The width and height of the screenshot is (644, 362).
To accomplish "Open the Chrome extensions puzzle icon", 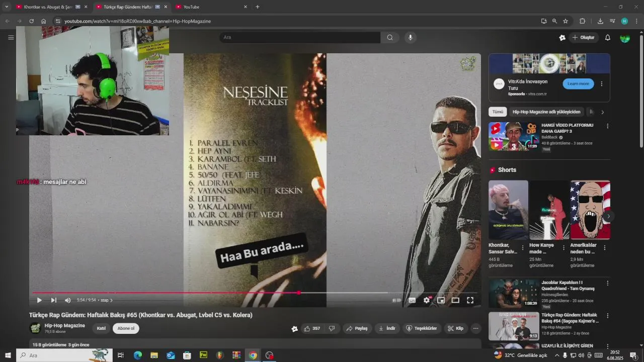I will [x=583, y=21].
